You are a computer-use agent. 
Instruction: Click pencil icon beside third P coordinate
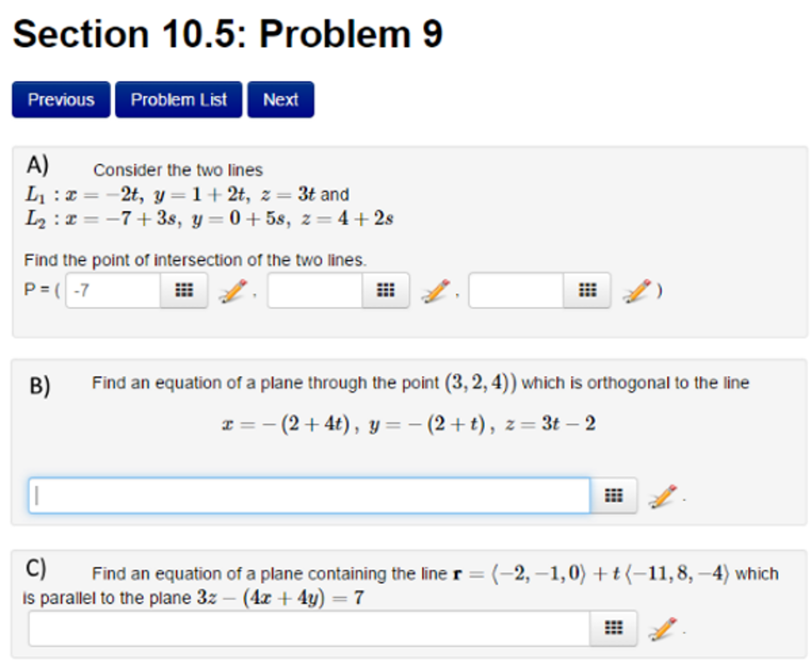637,291
